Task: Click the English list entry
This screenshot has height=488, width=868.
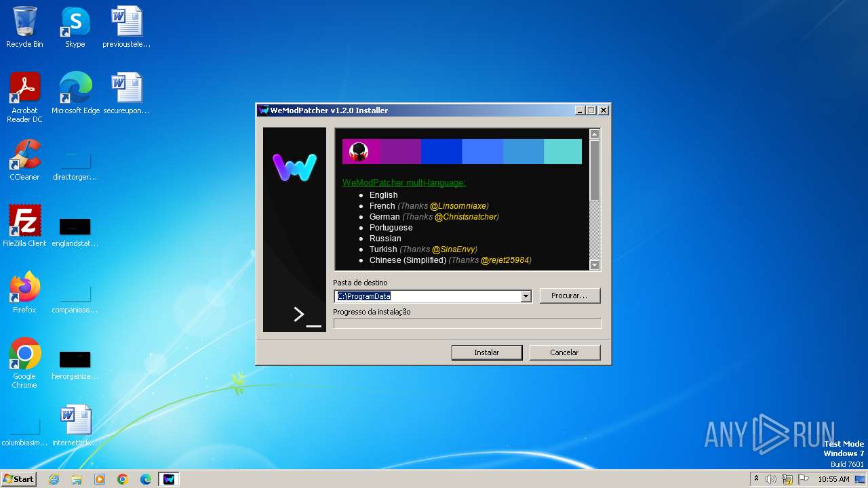Action: pos(384,195)
